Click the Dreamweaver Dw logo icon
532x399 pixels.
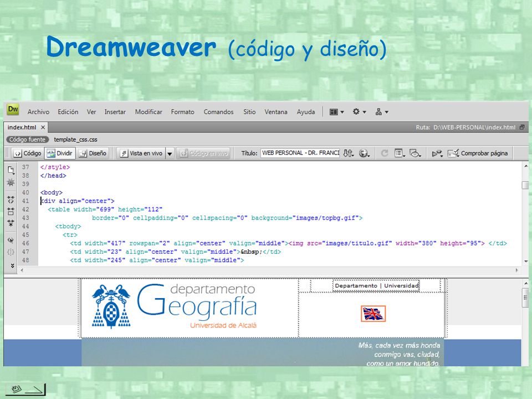13,110
